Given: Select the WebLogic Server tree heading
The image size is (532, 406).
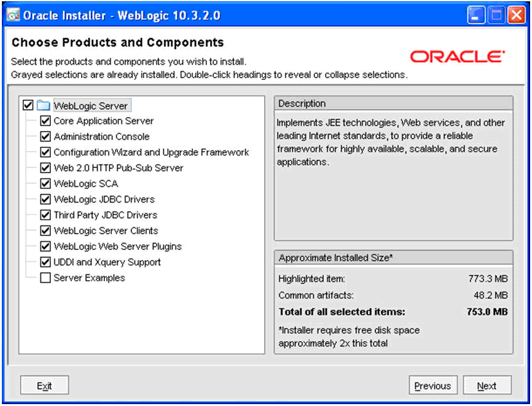Looking at the screenshot, I should click(91, 106).
